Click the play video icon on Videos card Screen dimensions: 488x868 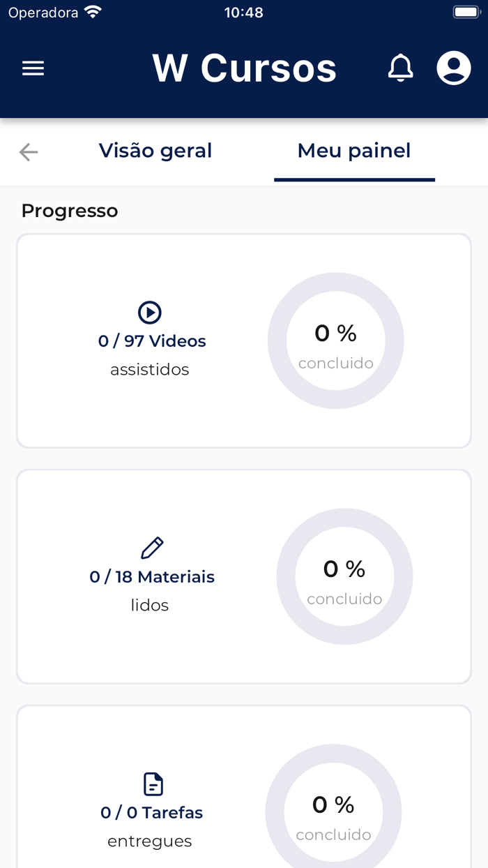150,313
